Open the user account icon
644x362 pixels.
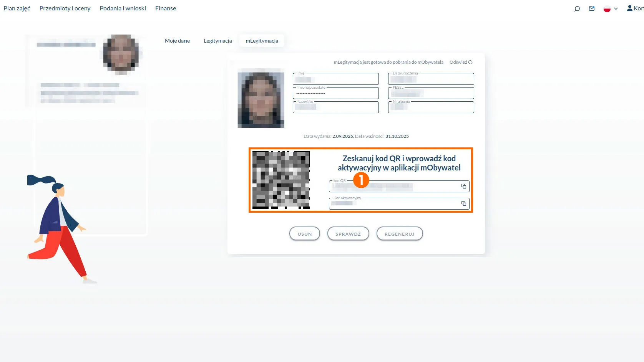pyautogui.click(x=629, y=8)
